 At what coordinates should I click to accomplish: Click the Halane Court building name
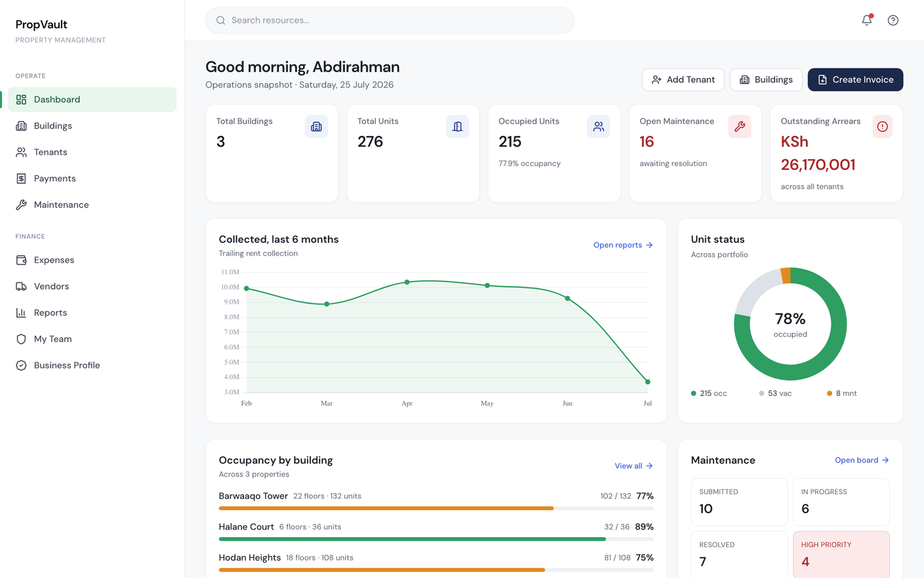(x=247, y=527)
